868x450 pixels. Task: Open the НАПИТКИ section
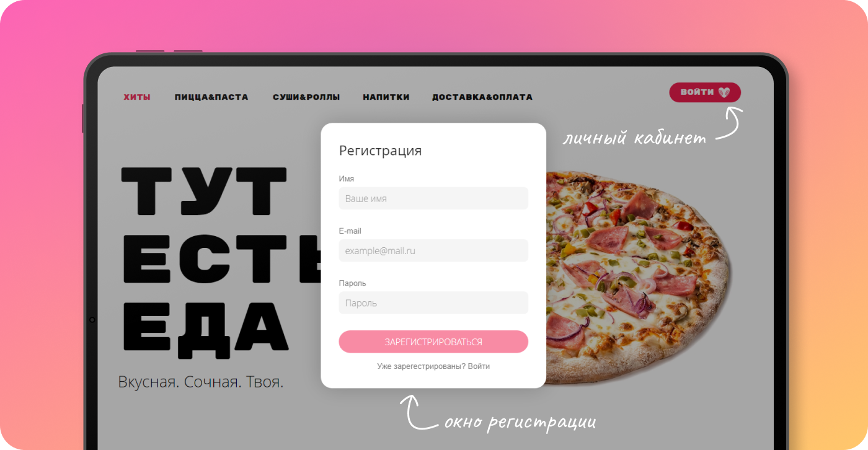[386, 97]
